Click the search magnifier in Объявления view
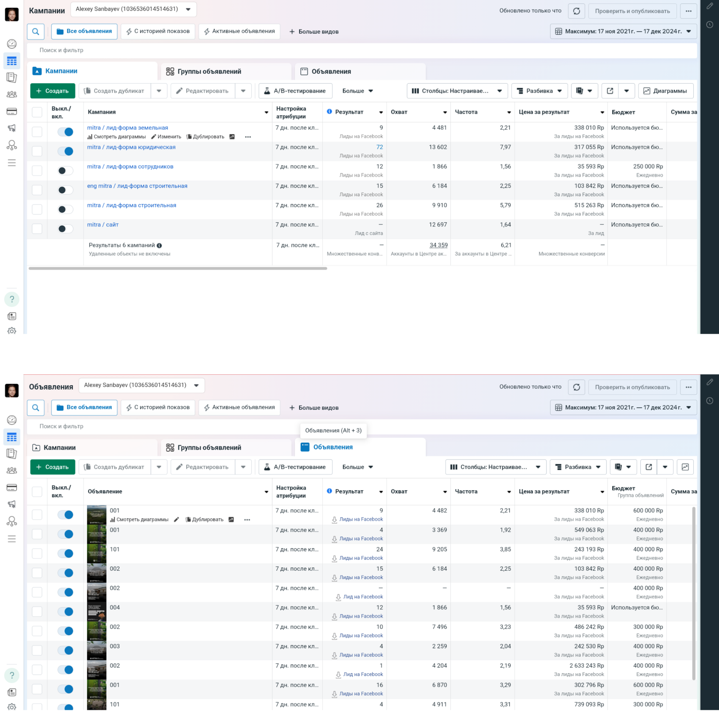The width and height of the screenshot is (719, 728). (36, 408)
